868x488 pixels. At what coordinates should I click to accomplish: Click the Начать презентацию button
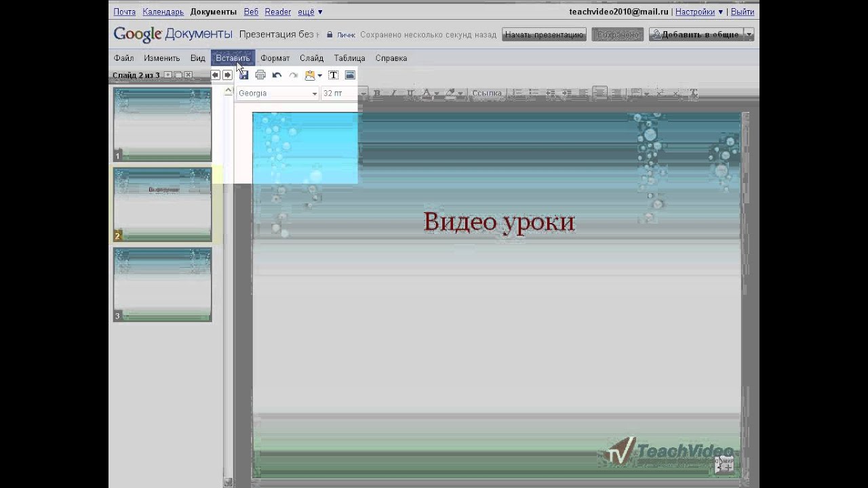pyautogui.click(x=544, y=35)
